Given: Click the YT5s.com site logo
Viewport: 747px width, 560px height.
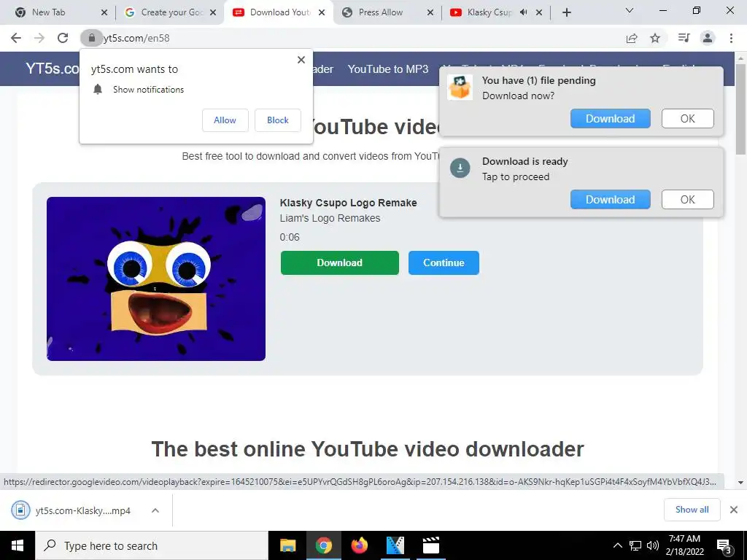Looking at the screenshot, I should pyautogui.click(x=53, y=69).
